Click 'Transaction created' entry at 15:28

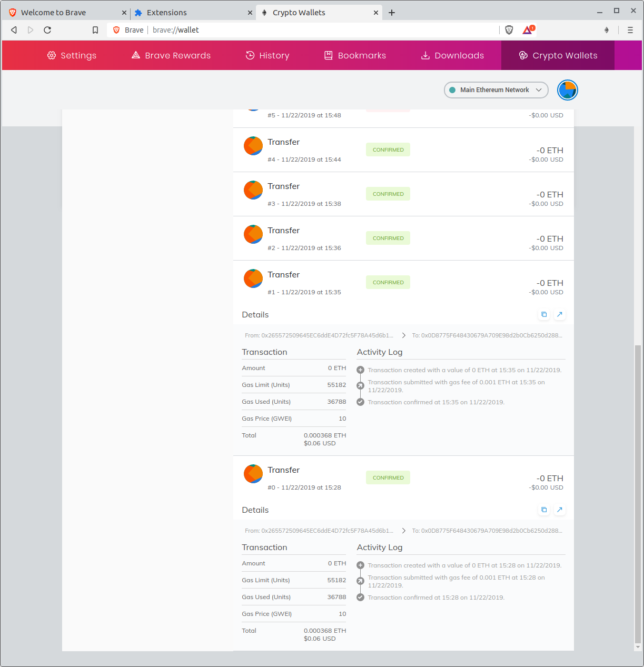(464, 565)
